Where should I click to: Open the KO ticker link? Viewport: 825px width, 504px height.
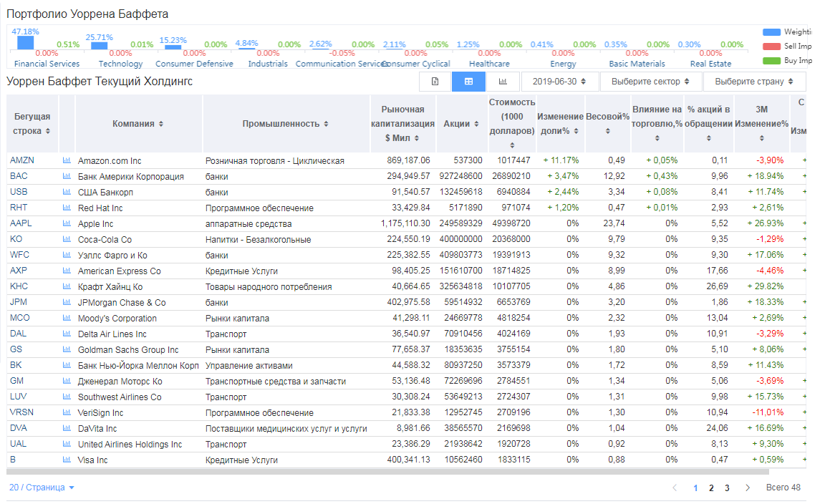pyautogui.click(x=16, y=239)
